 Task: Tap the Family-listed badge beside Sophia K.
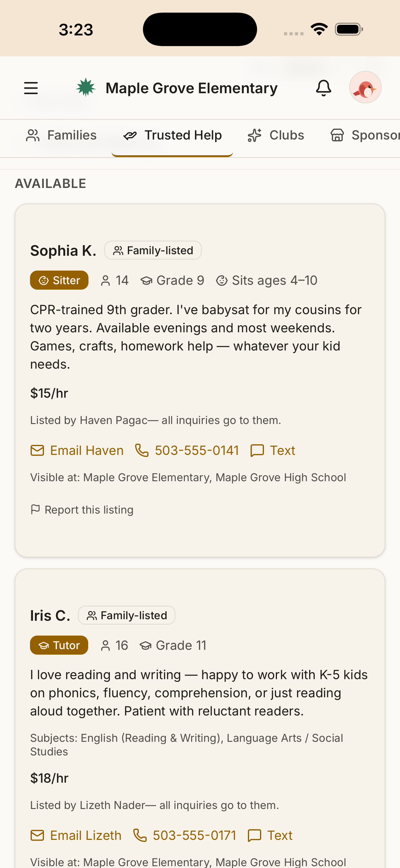pyautogui.click(x=153, y=250)
